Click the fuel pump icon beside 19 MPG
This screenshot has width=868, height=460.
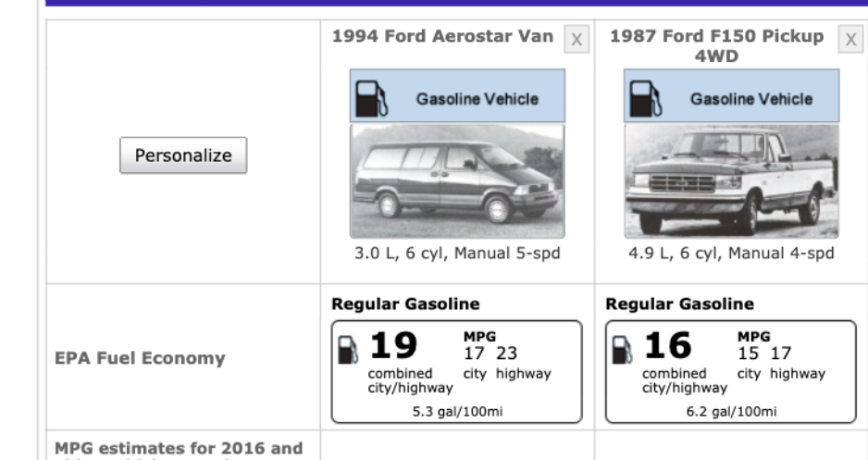tap(348, 349)
